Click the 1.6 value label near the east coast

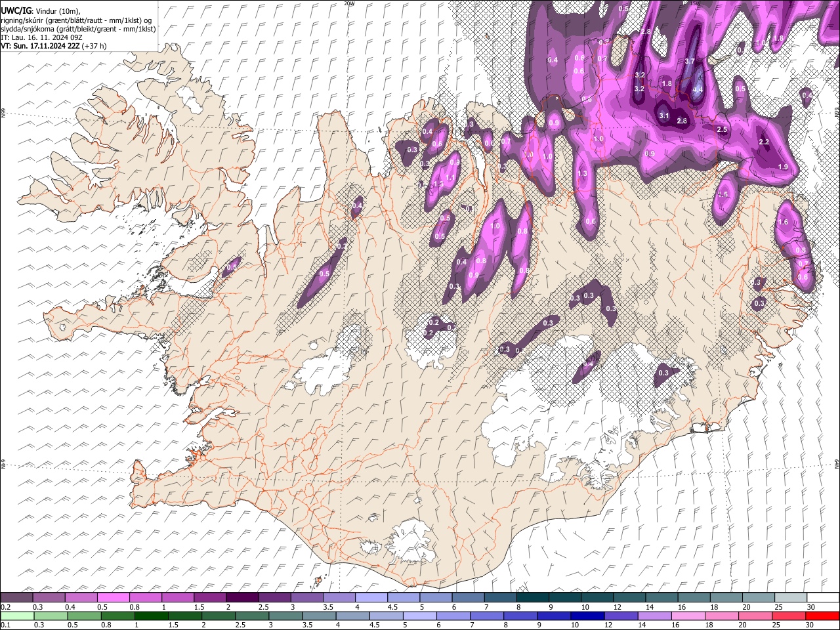(x=783, y=222)
